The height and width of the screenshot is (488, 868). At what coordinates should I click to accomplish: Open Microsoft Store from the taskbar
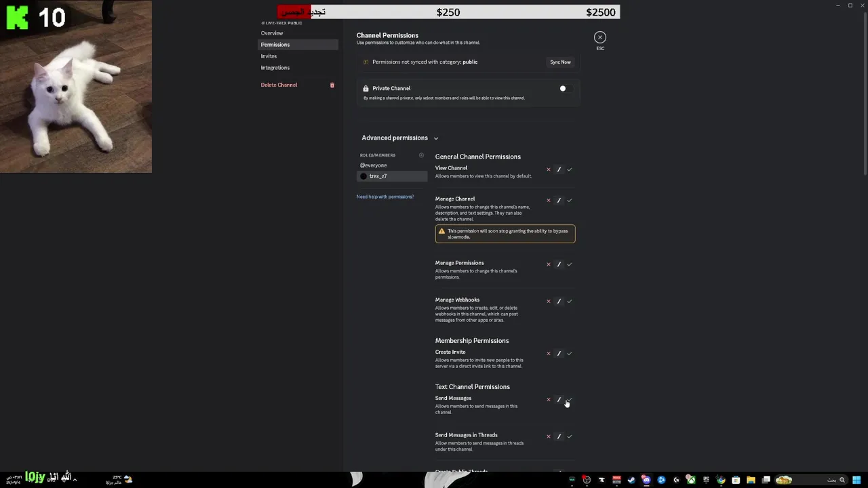tap(736, 480)
